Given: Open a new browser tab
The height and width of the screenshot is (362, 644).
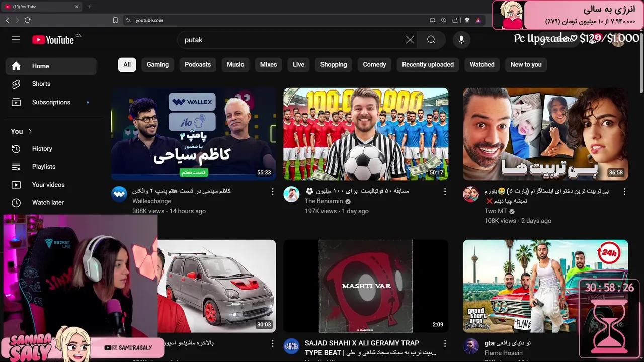Looking at the screenshot, I should point(89,7).
